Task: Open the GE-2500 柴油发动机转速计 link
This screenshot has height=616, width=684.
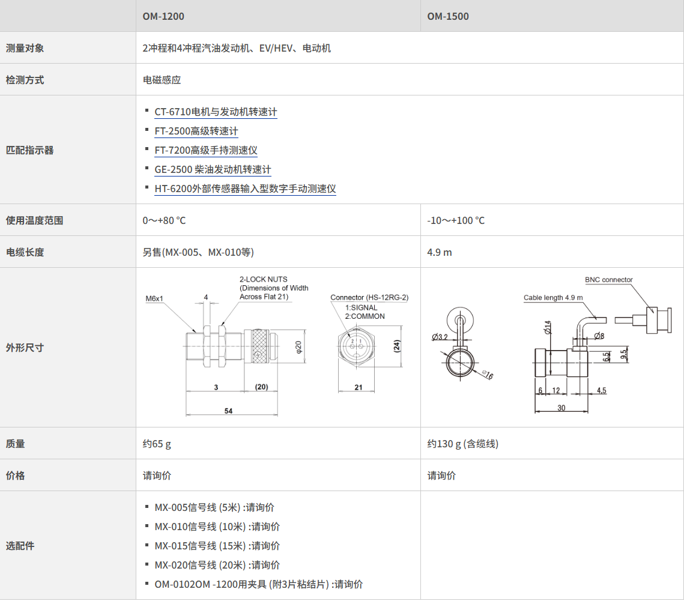Action: point(213,170)
